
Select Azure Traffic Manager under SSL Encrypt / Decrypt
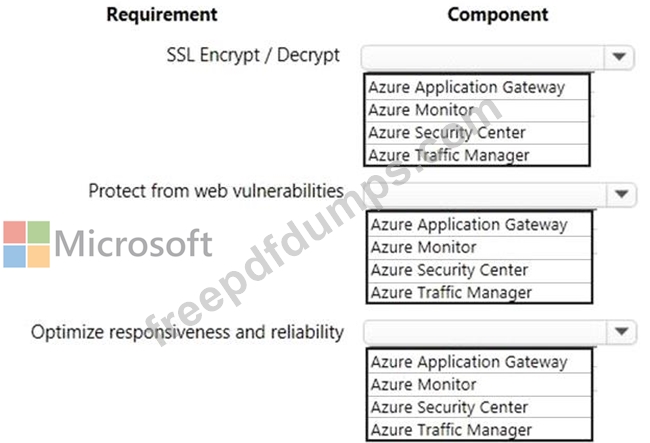coord(477,155)
